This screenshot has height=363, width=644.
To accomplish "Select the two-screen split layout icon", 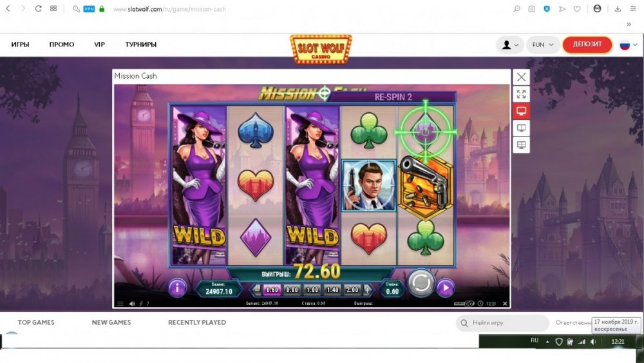I will 521,128.
